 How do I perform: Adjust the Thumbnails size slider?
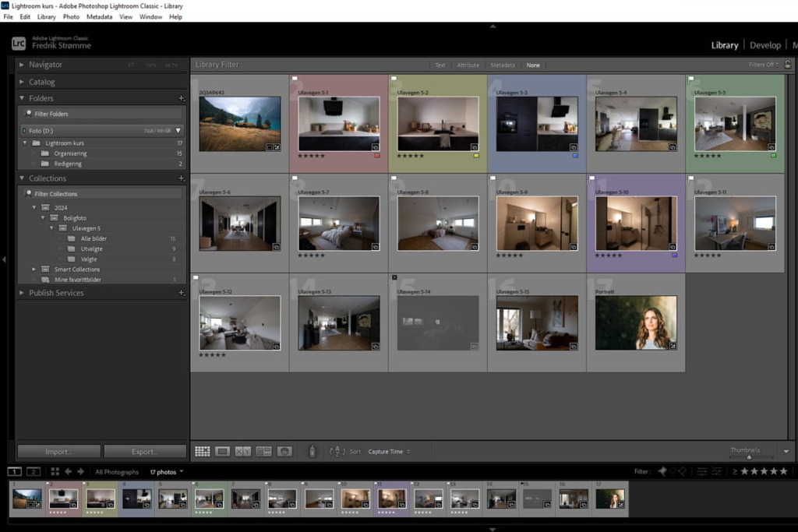point(749,457)
